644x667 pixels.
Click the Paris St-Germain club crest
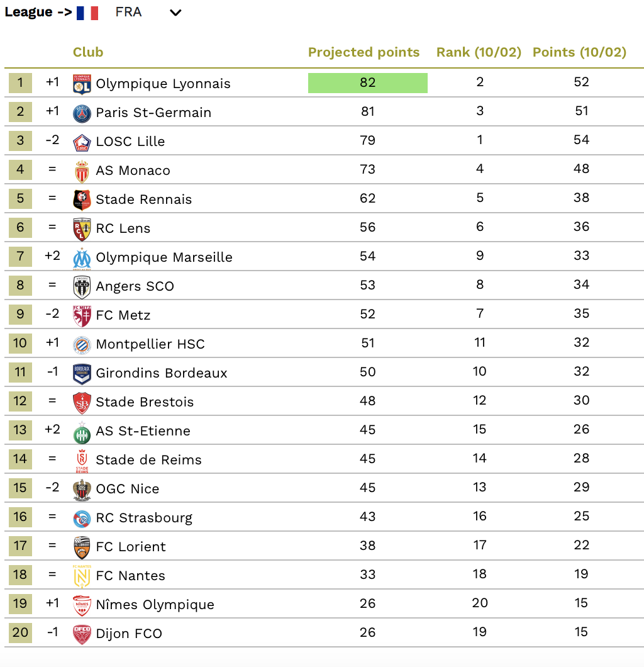pyautogui.click(x=82, y=113)
